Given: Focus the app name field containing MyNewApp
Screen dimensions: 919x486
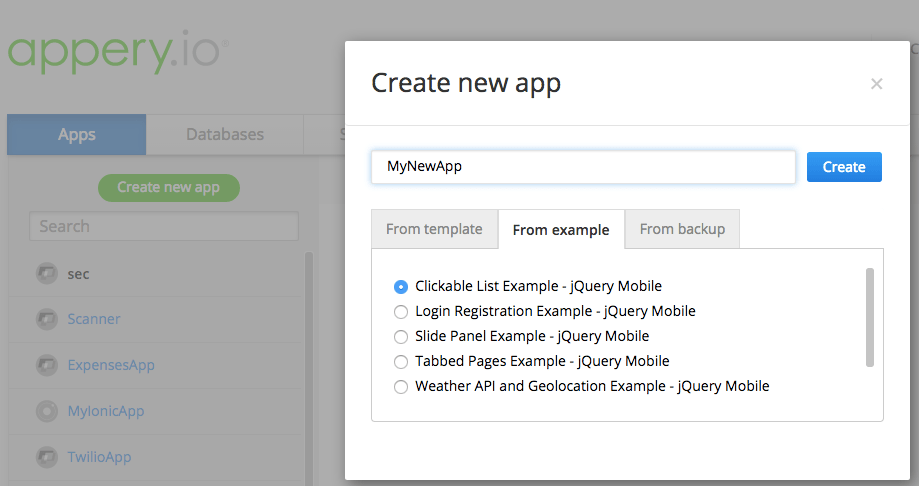Looking at the screenshot, I should coord(583,167).
